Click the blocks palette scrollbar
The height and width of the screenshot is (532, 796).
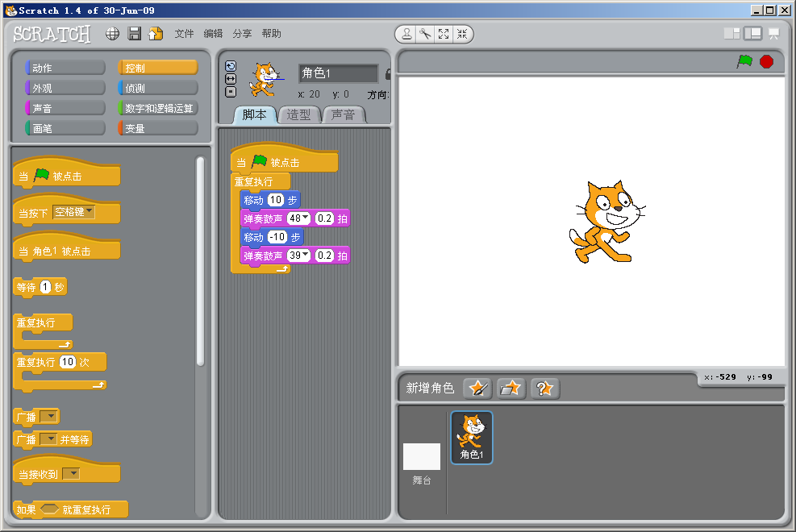click(x=201, y=261)
